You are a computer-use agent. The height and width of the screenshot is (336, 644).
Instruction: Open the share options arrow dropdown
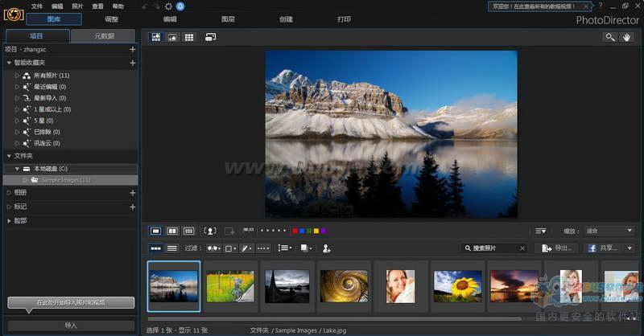pos(630,248)
